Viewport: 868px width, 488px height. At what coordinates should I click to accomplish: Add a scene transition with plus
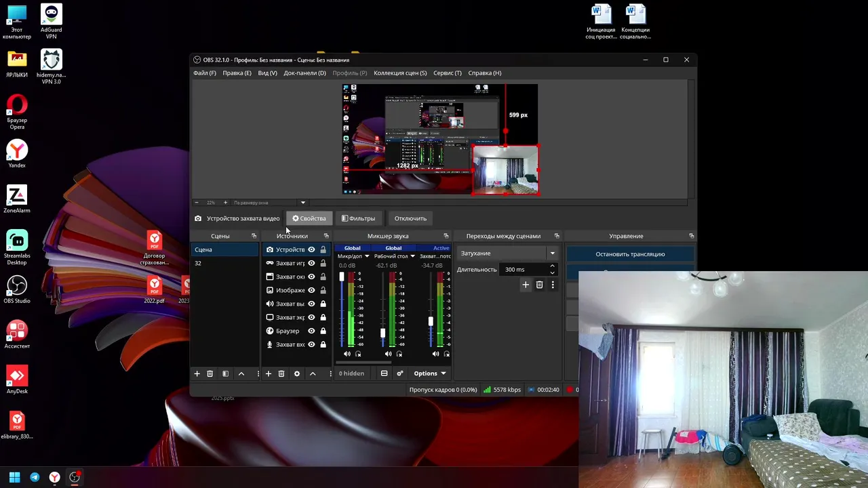point(526,285)
